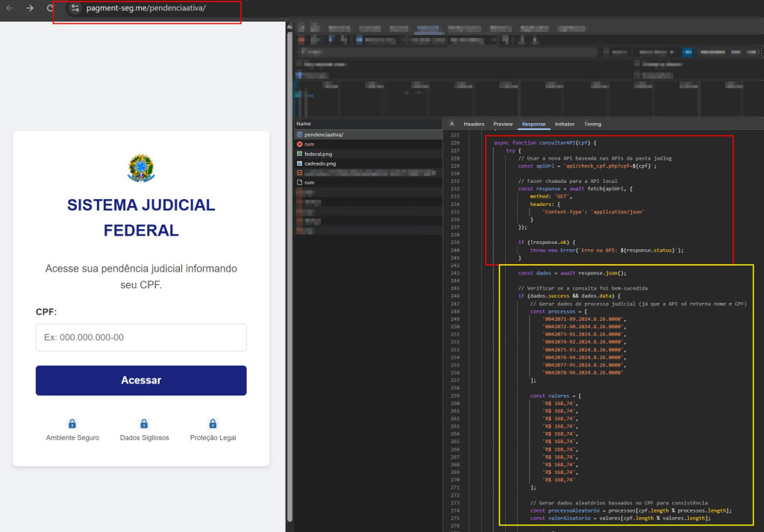
Task: Click the Brazilian coat of arms logo
Action: pos(141,169)
